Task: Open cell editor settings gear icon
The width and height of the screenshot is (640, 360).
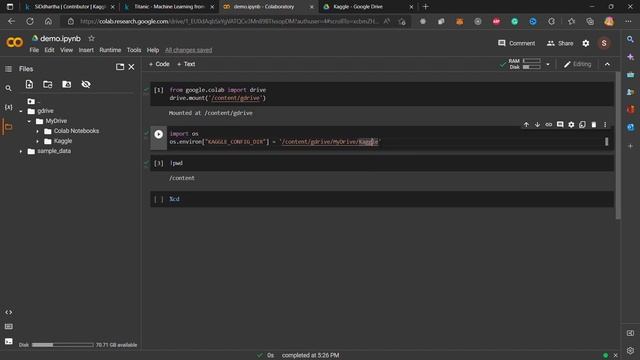Action: [571, 124]
